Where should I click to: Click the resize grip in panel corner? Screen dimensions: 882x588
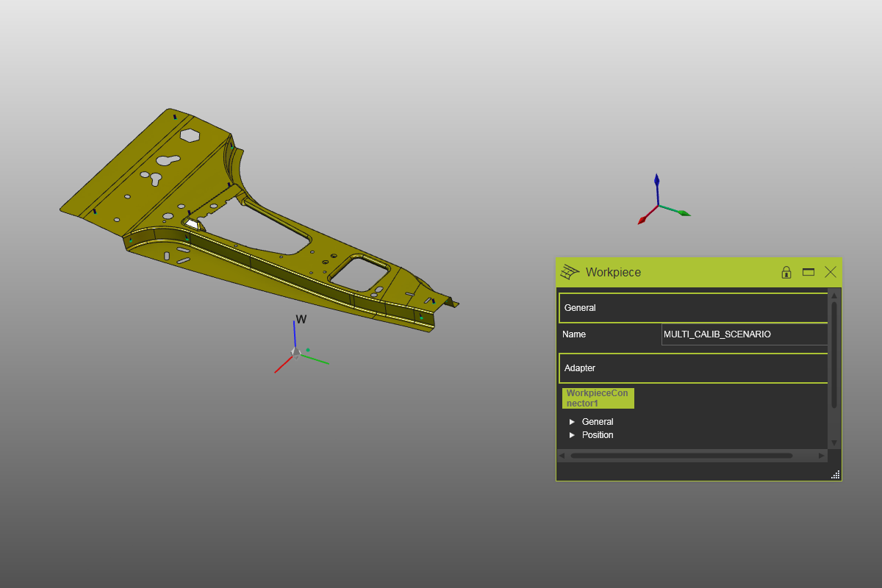coord(836,475)
